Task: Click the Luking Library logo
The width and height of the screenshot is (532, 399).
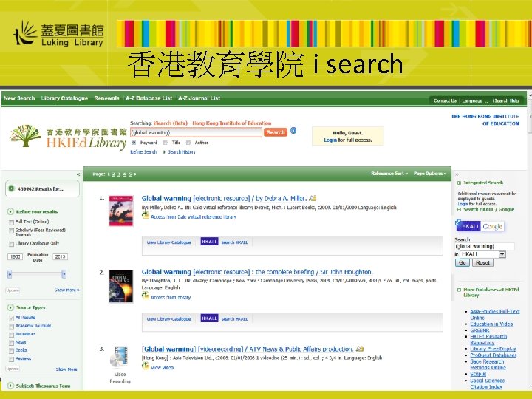Action: coord(58,33)
